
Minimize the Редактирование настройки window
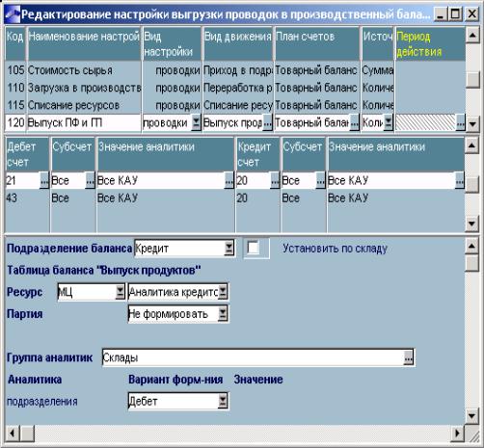pyautogui.click(x=441, y=14)
